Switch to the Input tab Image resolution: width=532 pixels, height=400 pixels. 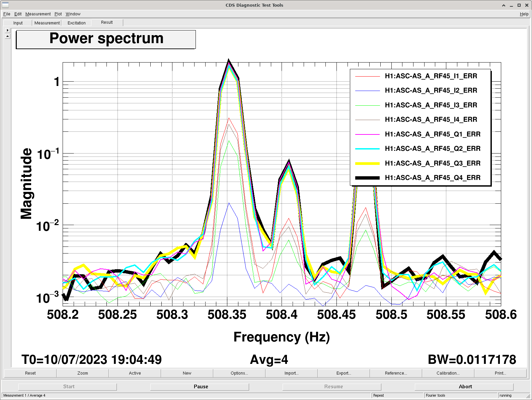click(18, 23)
